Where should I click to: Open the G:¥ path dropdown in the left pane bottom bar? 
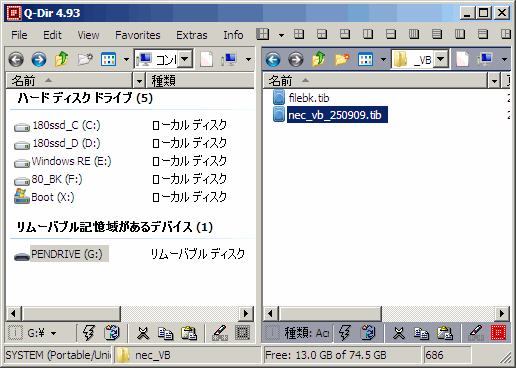click(53, 333)
